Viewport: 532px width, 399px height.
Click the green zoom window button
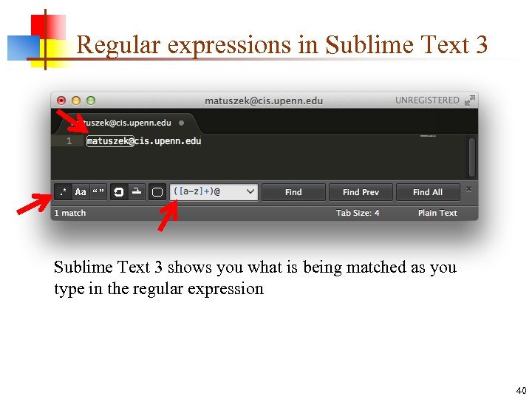tap(91, 100)
